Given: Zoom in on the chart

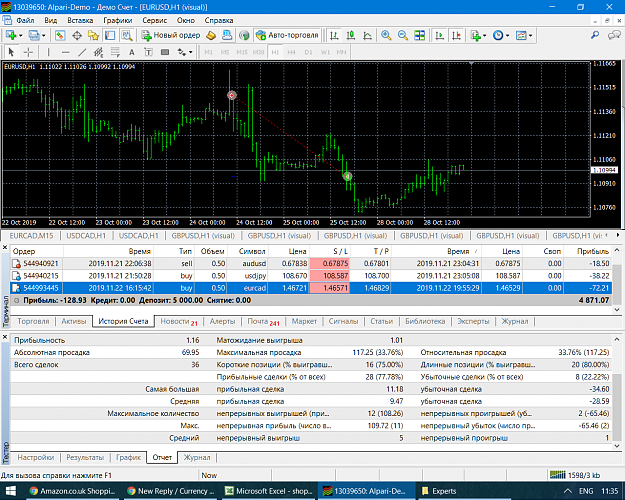Looking at the screenshot, I should [x=386, y=35].
